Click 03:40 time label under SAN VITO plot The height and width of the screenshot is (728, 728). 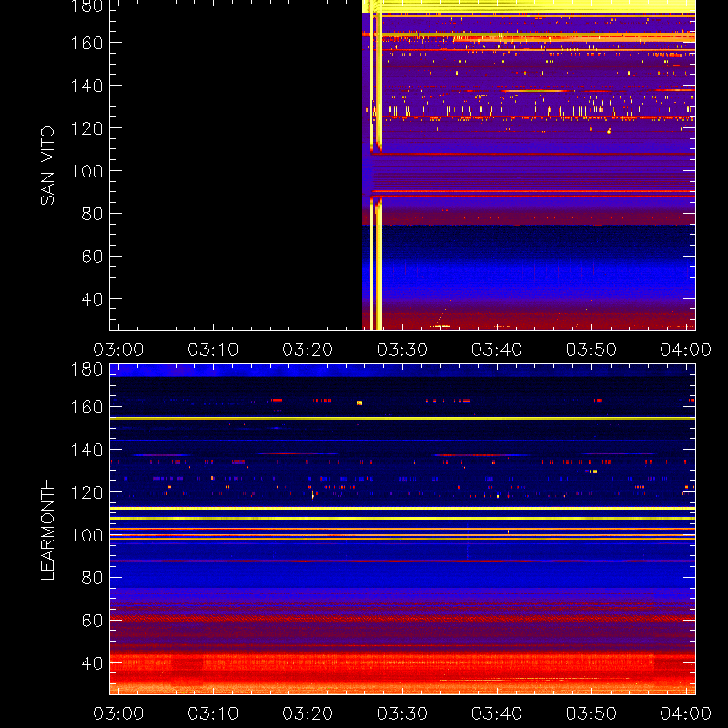[497, 349]
